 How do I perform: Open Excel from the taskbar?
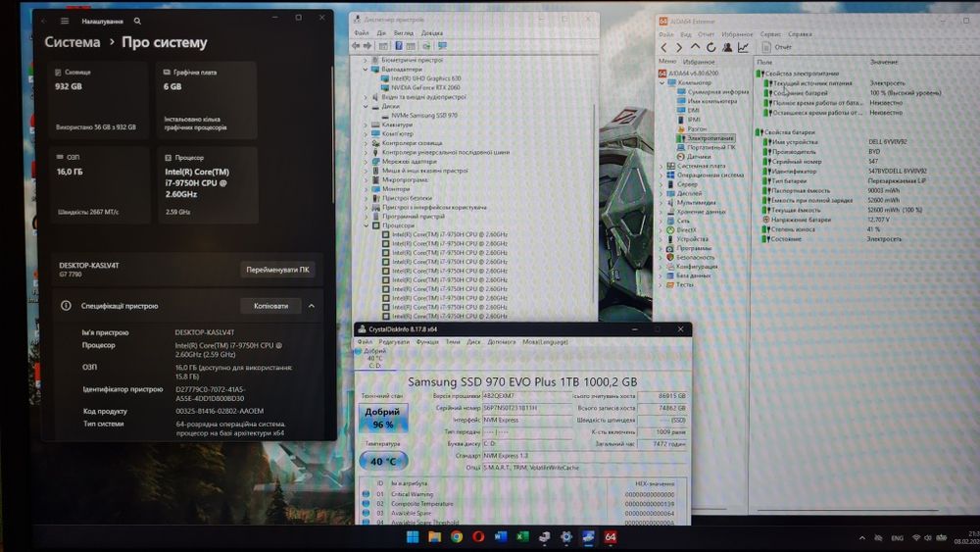pos(522,536)
